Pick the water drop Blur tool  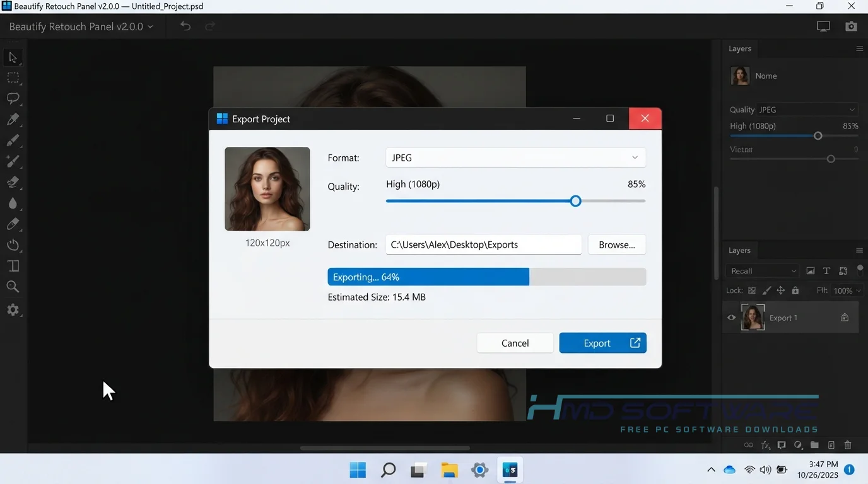(x=13, y=203)
